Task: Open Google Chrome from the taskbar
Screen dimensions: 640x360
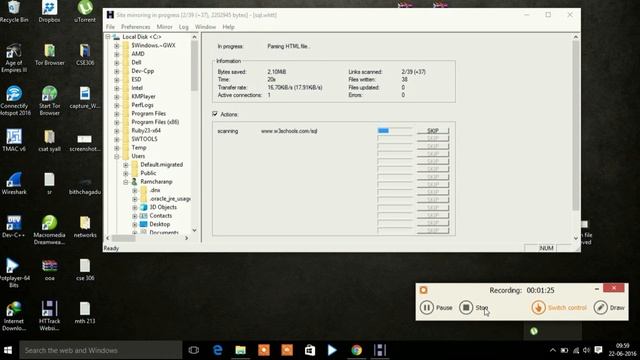Action: coord(356,350)
